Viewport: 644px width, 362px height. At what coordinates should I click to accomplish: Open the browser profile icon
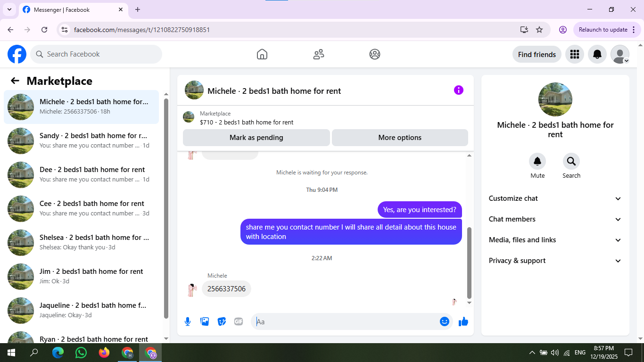coord(562,30)
